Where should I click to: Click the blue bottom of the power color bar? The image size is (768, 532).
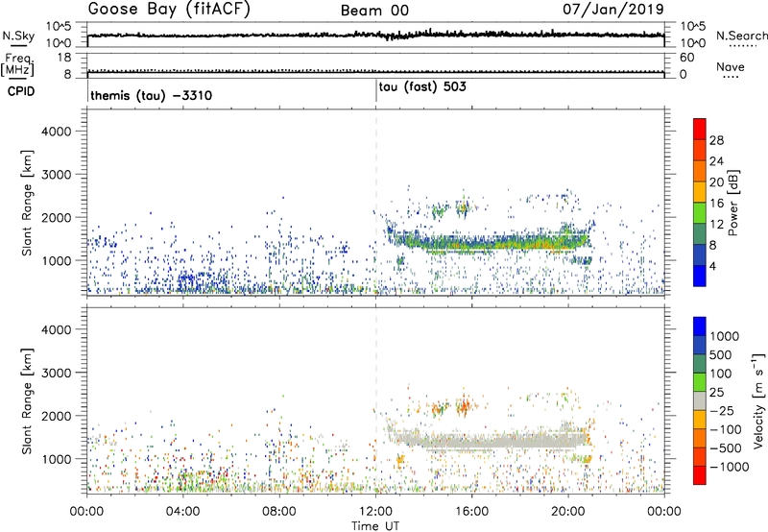[700, 277]
